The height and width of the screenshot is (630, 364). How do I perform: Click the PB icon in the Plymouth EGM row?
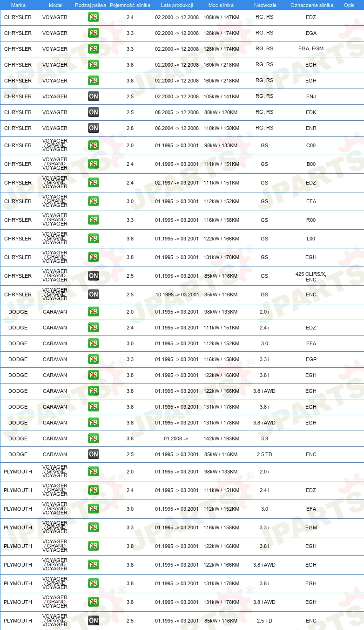[94, 527]
